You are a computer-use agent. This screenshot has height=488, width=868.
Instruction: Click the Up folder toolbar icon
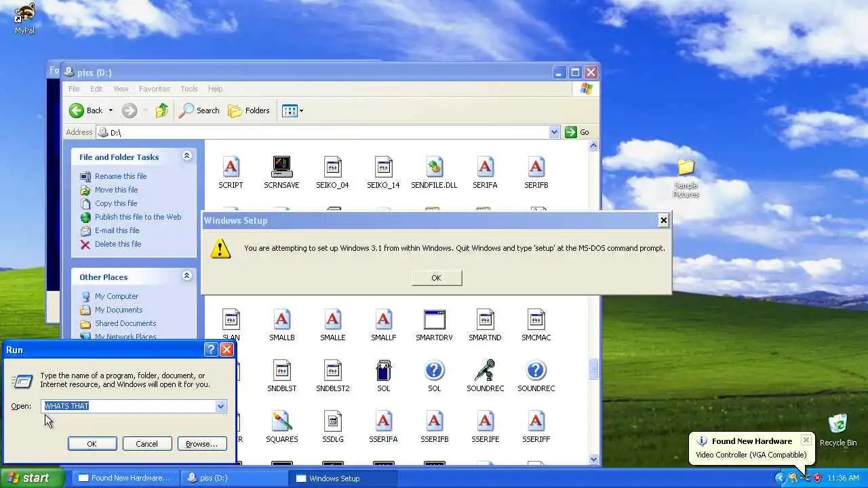(161, 110)
